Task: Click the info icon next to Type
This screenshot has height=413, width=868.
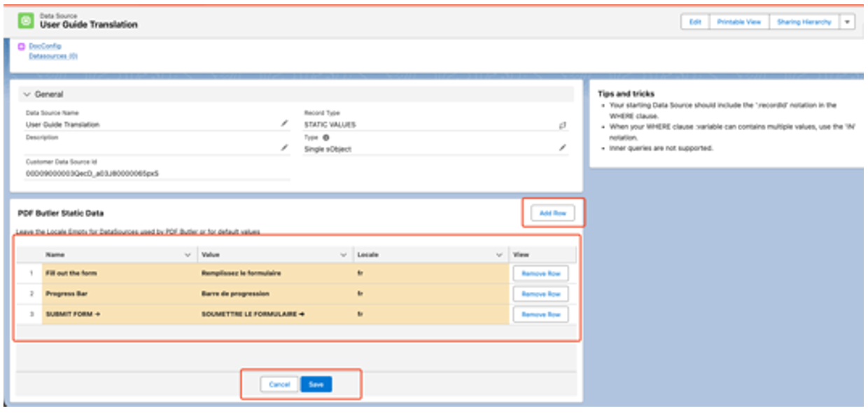Action: (325, 138)
